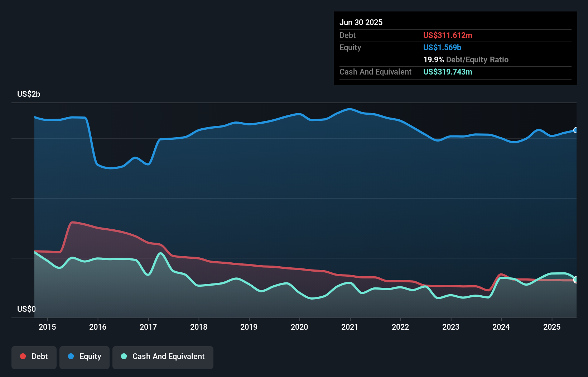
Task: Click the Jun 30 2025 date heading
Action: pos(361,22)
